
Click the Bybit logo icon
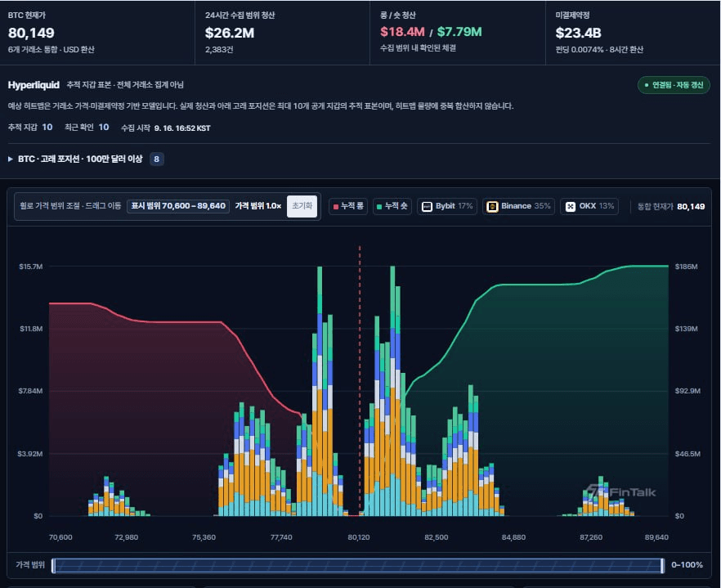tap(427, 207)
